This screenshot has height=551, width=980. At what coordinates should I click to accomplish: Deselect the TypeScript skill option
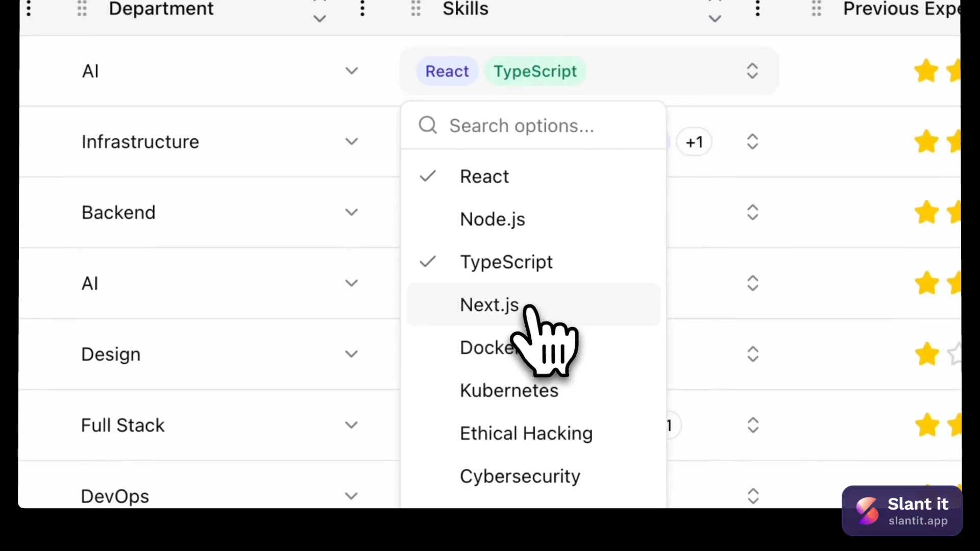point(505,262)
